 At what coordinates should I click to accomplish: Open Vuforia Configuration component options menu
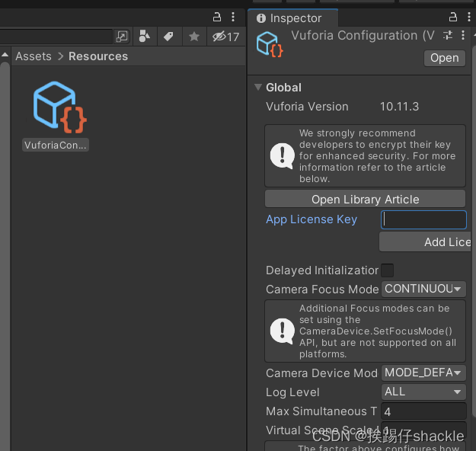point(463,35)
